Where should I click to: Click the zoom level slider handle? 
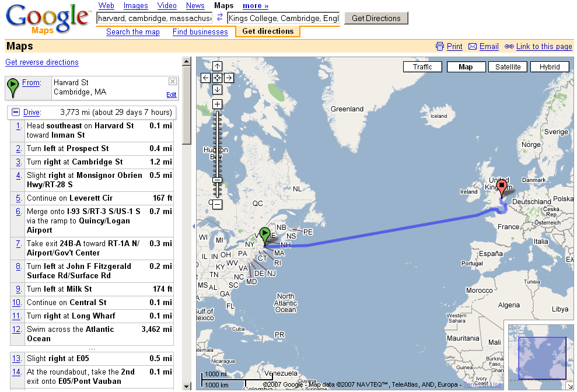[x=218, y=180]
